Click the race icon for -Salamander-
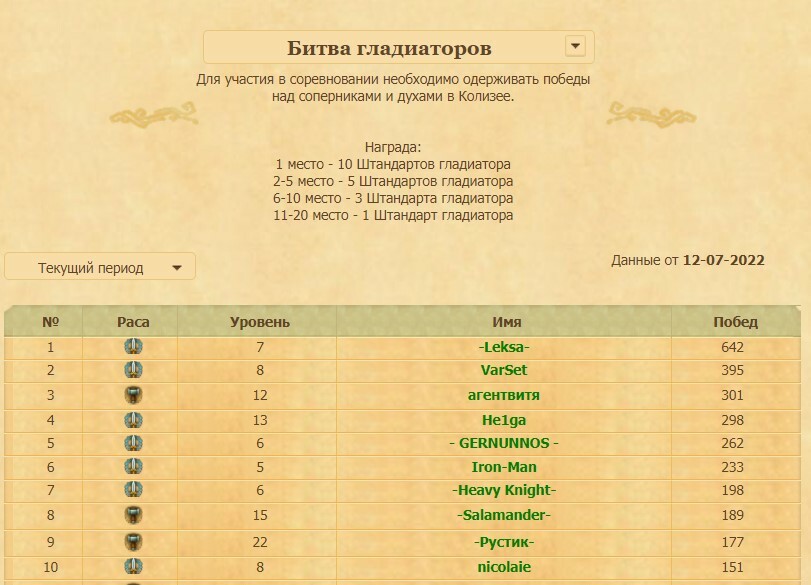811x585 pixels. [133, 515]
